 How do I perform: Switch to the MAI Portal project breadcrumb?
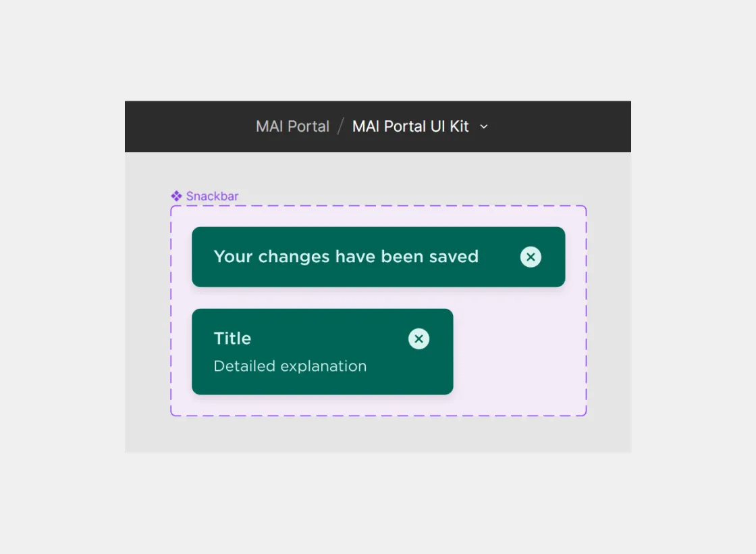(x=292, y=126)
